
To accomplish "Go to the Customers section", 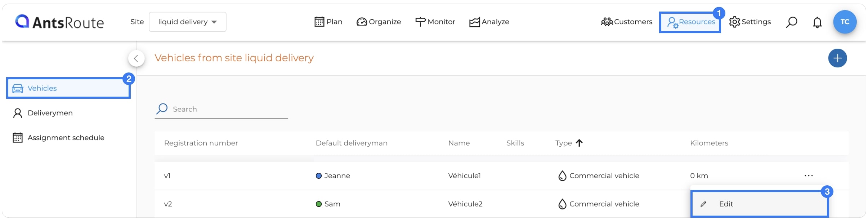I will [x=626, y=22].
